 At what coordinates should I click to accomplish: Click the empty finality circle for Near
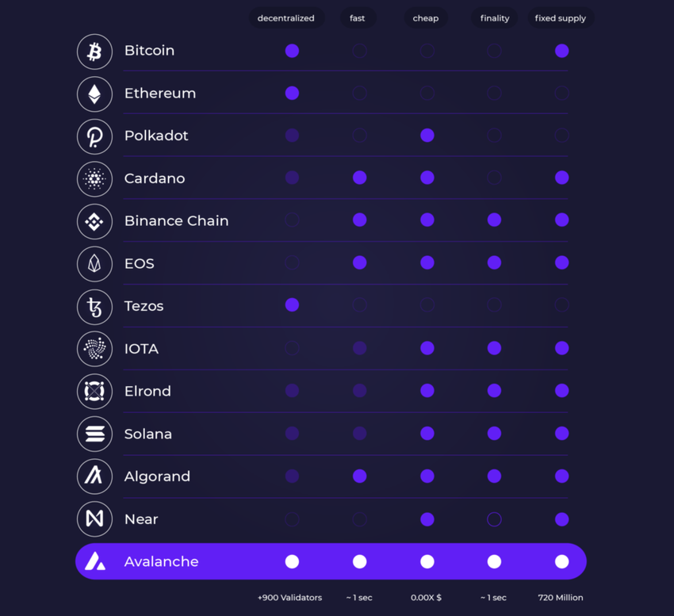(x=494, y=519)
